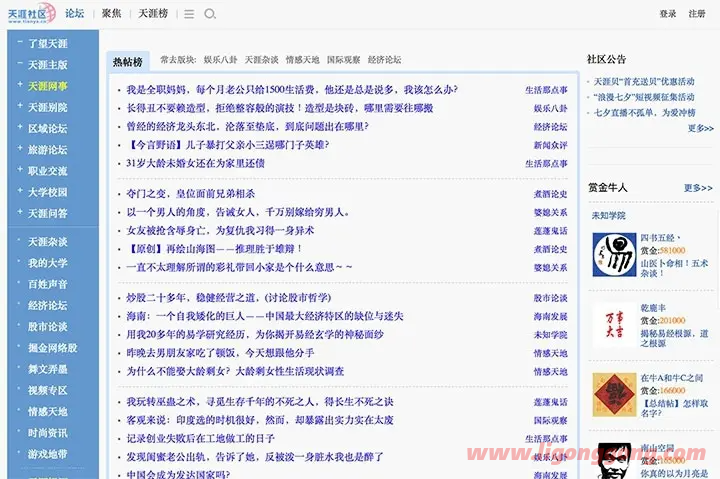Expand the 区域论坛 sidebar section
This screenshot has height=479, width=720.
coord(20,127)
